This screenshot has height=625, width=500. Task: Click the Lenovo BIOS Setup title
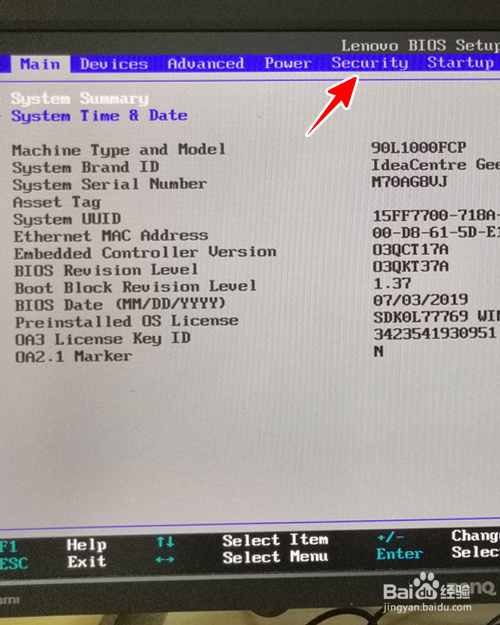click(x=420, y=45)
